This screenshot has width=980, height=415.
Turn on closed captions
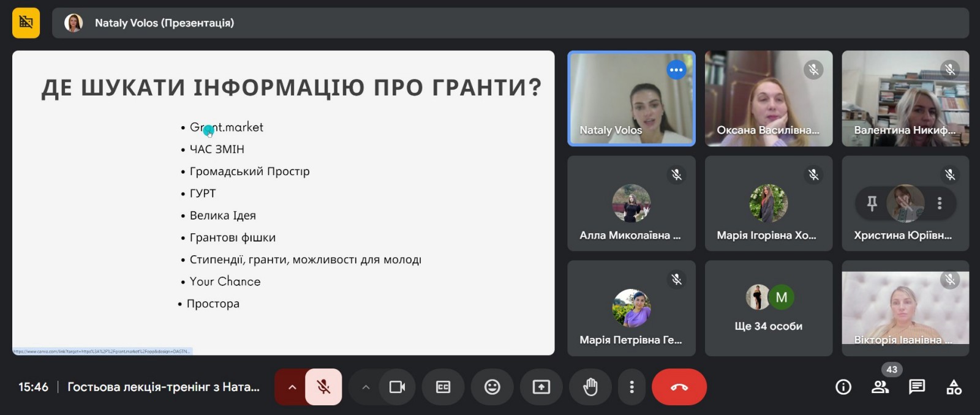[443, 387]
